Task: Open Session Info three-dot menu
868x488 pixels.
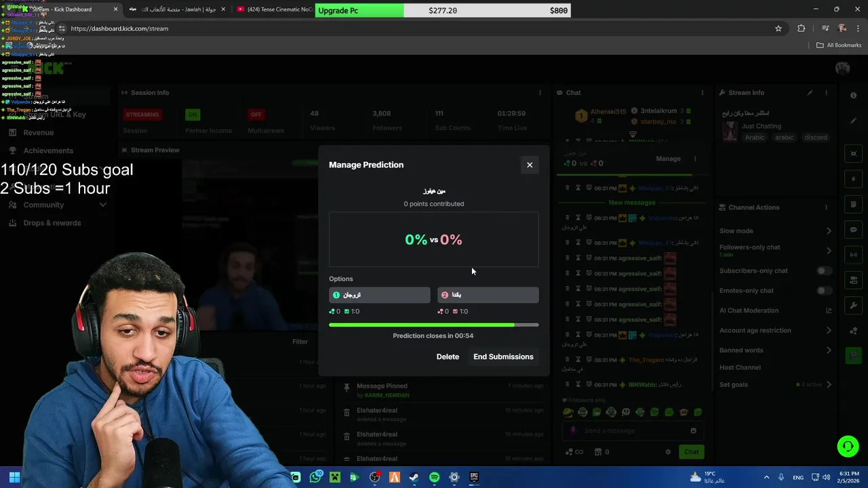Action: pos(540,93)
